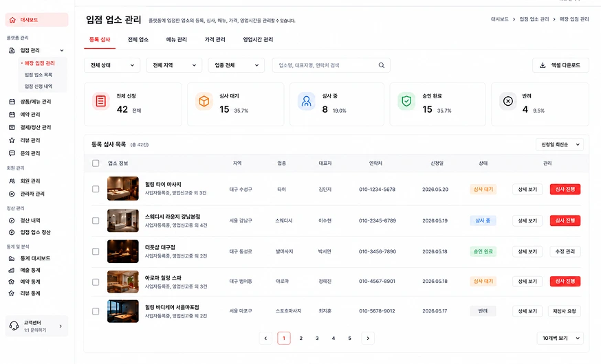Check the 힐링 바디케어 서울마포점 row checkbox
Screen dimensions: 601x364
96,312
